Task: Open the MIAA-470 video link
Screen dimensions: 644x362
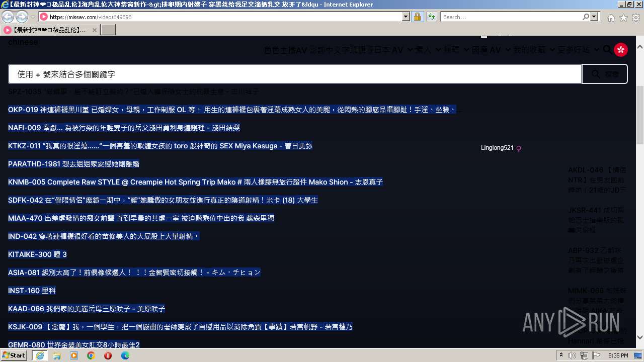Action: coord(141,218)
